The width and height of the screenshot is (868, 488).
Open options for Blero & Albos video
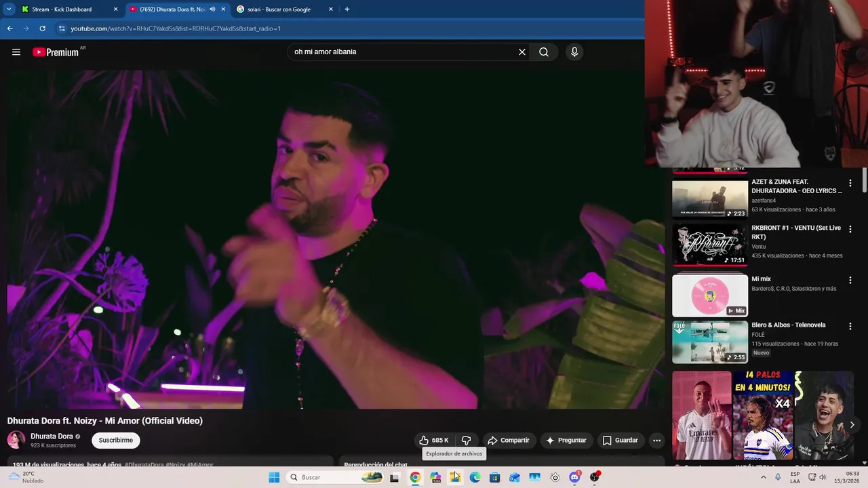[850, 326]
